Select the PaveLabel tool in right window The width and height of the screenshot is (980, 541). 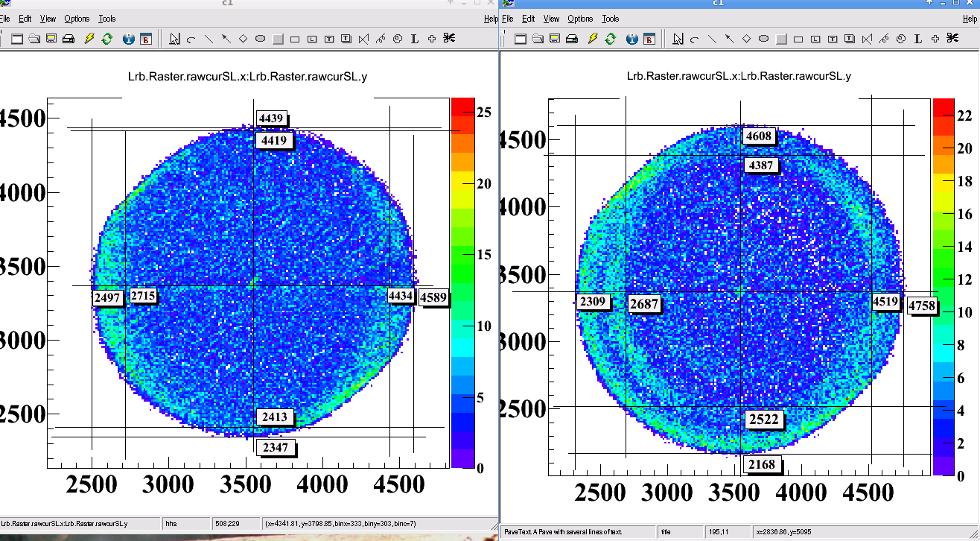pos(815,39)
